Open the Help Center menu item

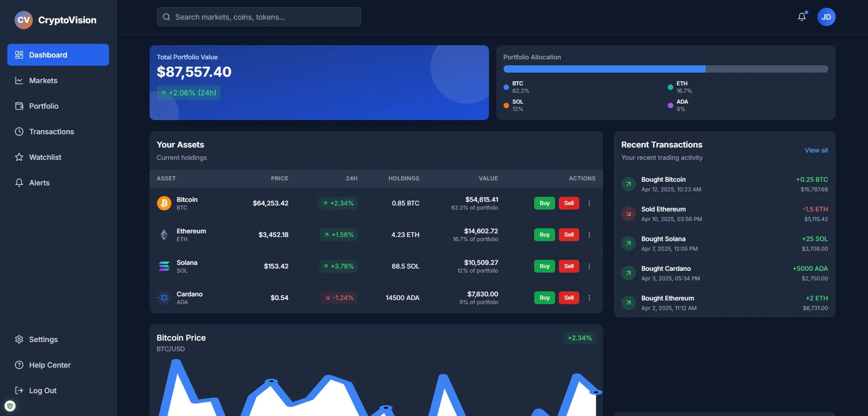pyautogui.click(x=50, y=365)
